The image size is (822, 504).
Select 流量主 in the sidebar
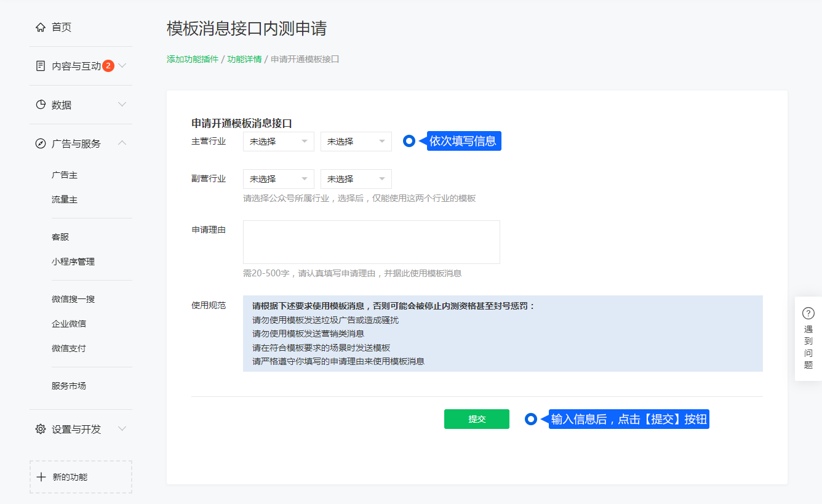click(65, 200)
